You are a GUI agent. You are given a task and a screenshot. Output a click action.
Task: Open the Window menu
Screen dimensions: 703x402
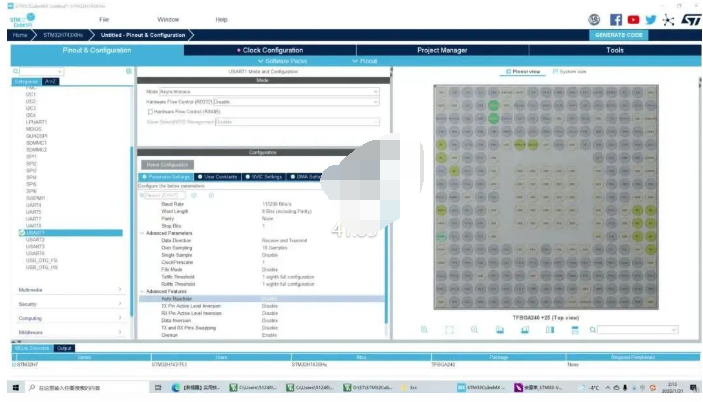tap(168, 20)
